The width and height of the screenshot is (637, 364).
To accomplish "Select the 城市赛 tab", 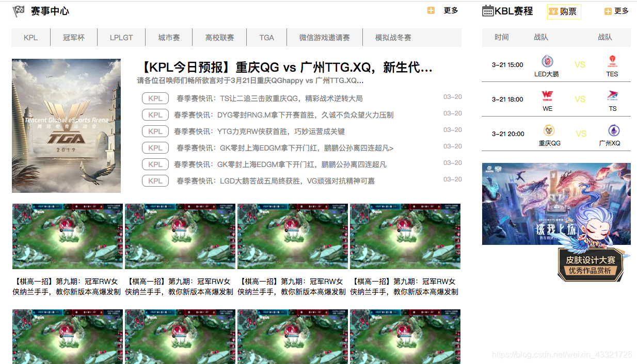I will [169, 38].
